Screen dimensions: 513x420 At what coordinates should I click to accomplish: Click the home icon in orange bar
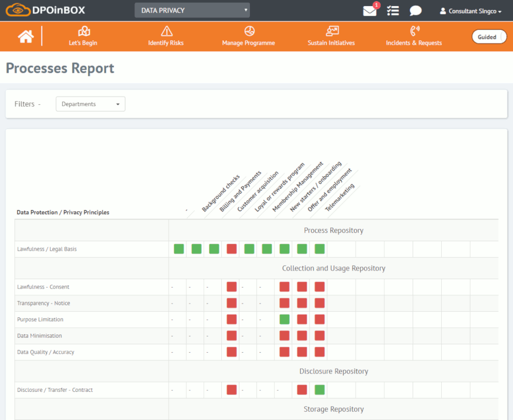point(25,36)
